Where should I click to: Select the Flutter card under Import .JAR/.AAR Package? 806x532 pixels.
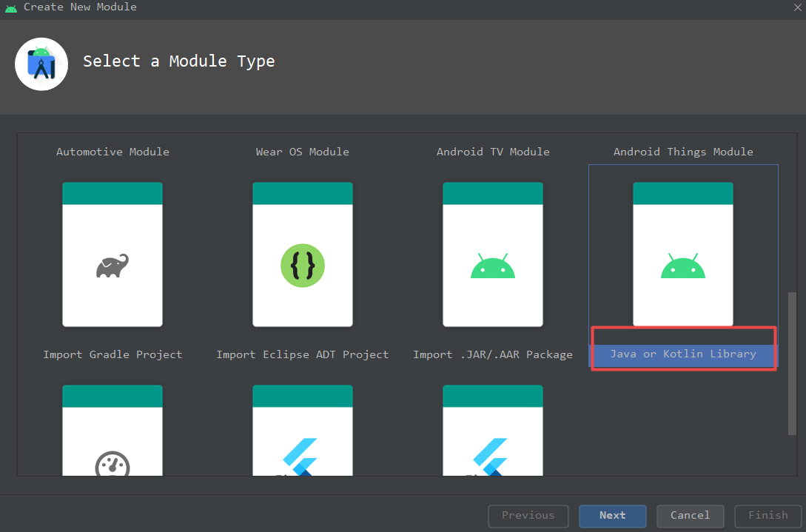point(493,430)
